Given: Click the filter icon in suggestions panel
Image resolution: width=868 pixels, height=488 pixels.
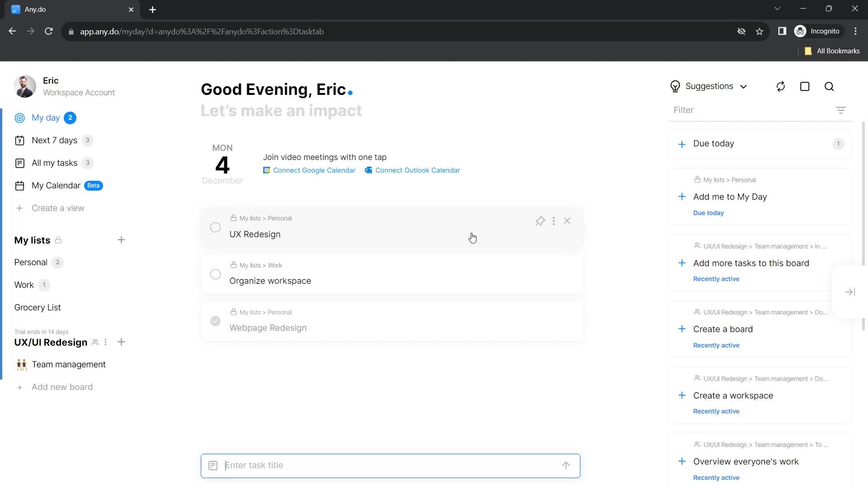Looking at the screenshot, I should [840, 110].
